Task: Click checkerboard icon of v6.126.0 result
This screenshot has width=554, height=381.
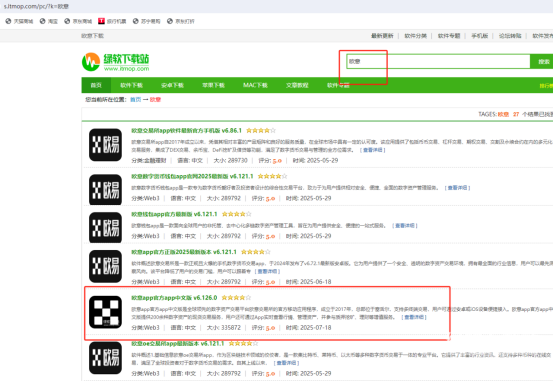Action: point(105,312)
